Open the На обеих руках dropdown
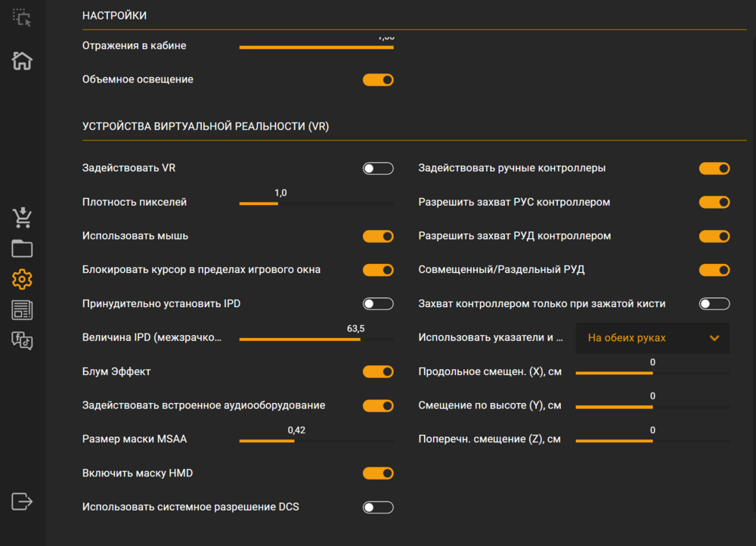Screen dimensions: 756x546 coord(652,338)
